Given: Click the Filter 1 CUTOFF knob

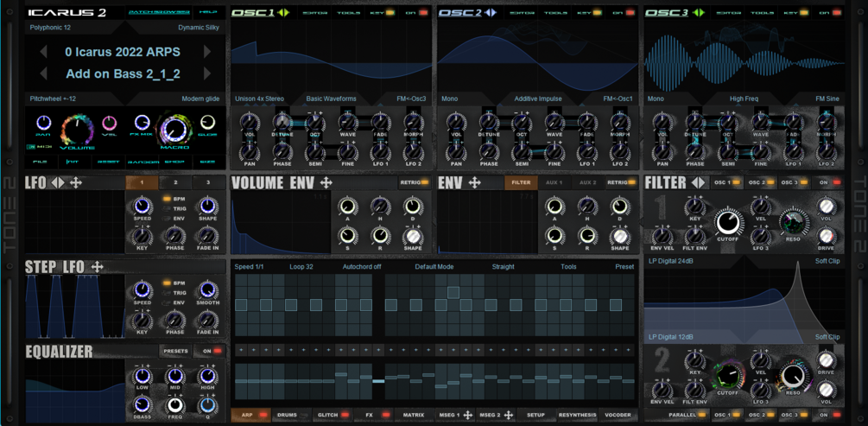Looking at the screenshot, I should [x=728, y=223].
